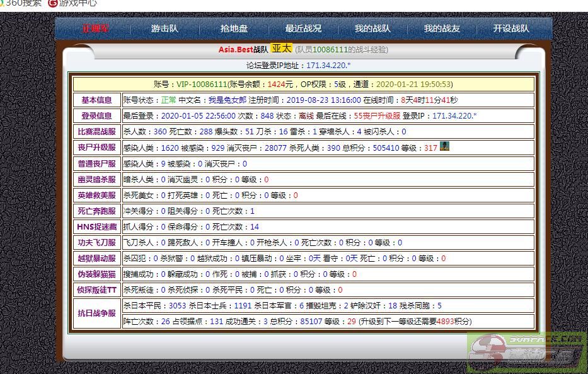View the 最近战况 tab
The width and height of the screenshot is (588, 374).
[303, 28]
